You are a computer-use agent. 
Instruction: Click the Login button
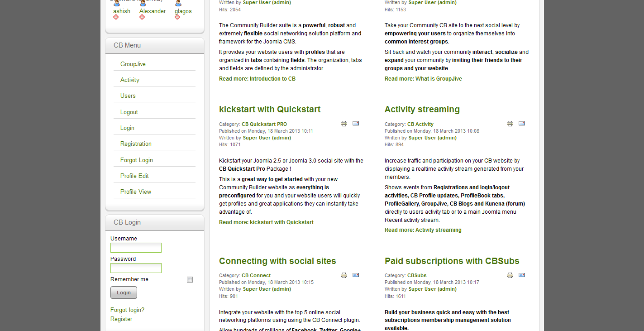click(x=124, y=293)
